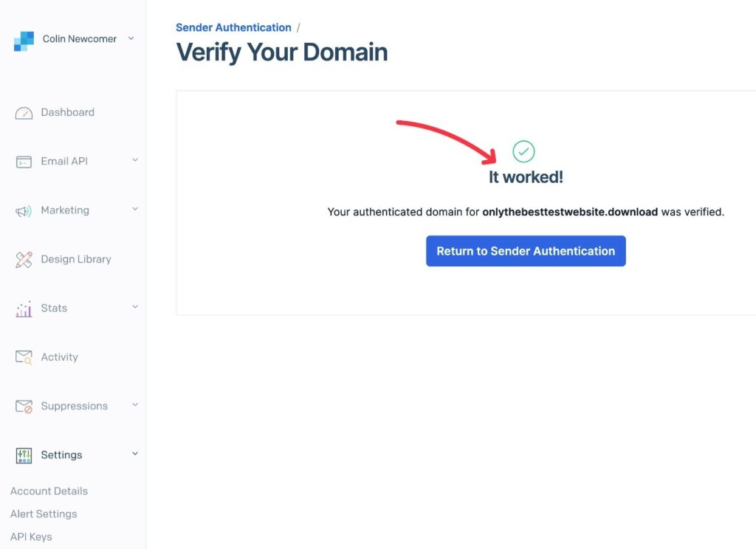Click the green verification checkmark circle
756x549 pixels.
coord(523,151)
